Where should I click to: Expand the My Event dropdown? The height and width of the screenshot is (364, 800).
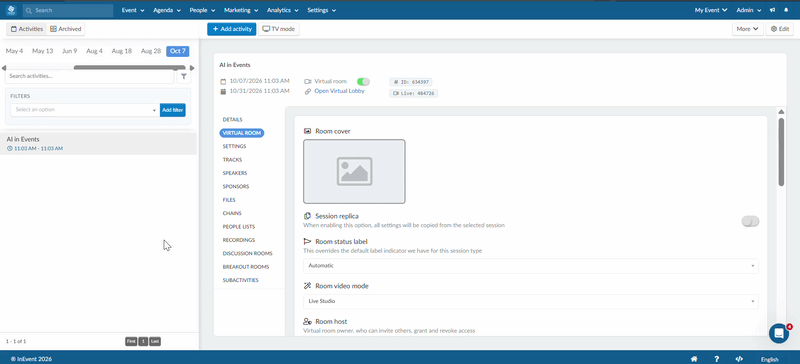(711, 10)
